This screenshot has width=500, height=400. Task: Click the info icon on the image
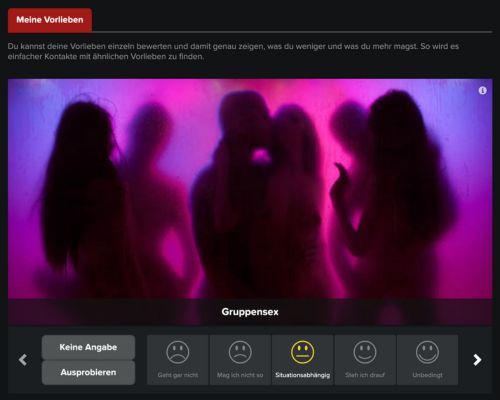[482, 91]
